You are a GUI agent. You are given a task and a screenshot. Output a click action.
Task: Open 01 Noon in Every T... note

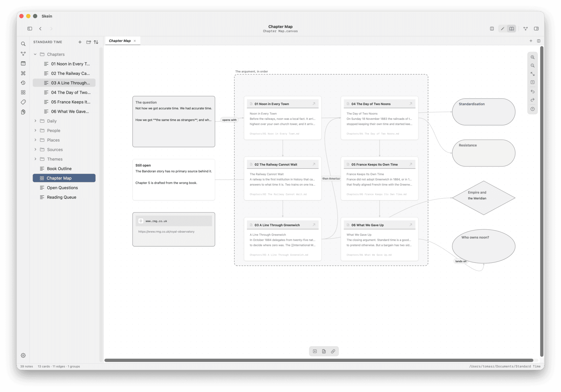pos(64,64)
